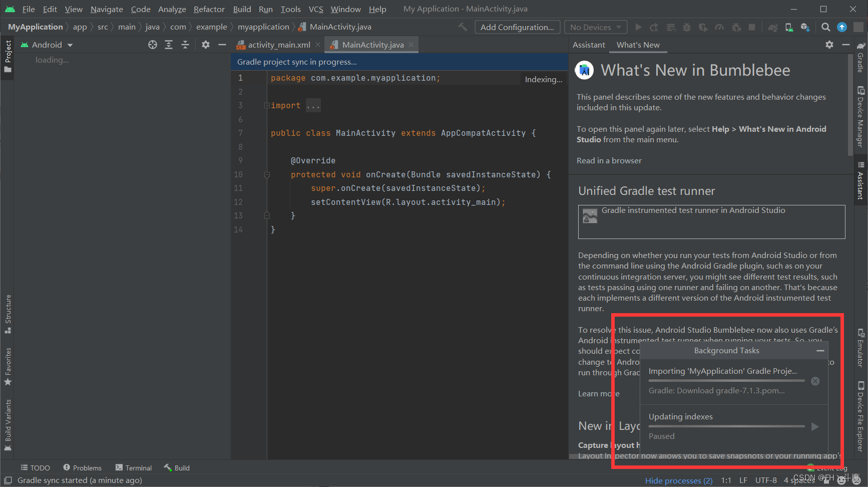Cancel the Importing MyApplication Gradle task
This screenshot has height=487, width=868.
815,381
